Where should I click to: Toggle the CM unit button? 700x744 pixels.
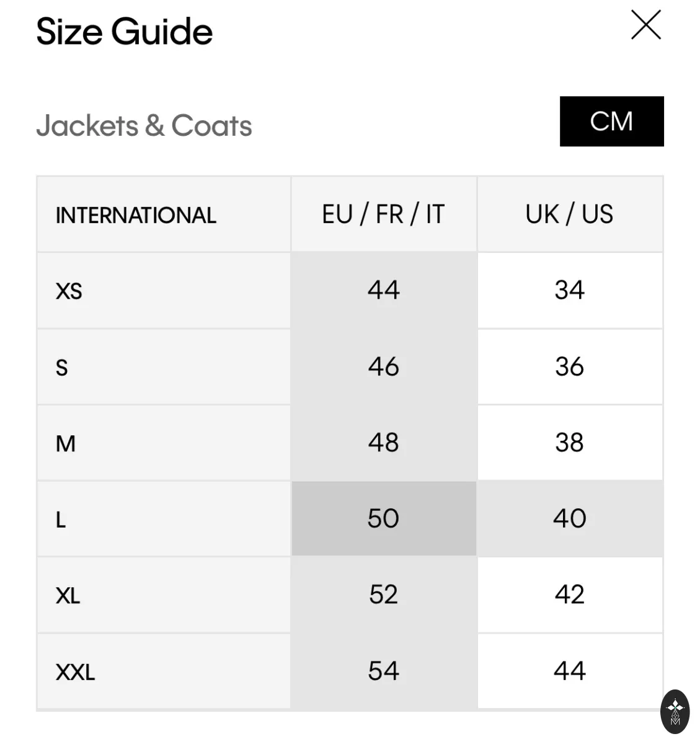click(611, 122)
